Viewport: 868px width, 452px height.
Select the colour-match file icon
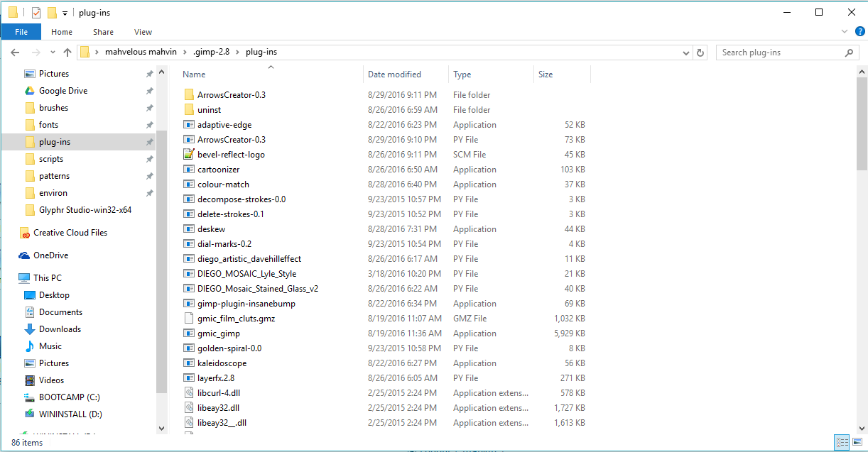point(188,184)
